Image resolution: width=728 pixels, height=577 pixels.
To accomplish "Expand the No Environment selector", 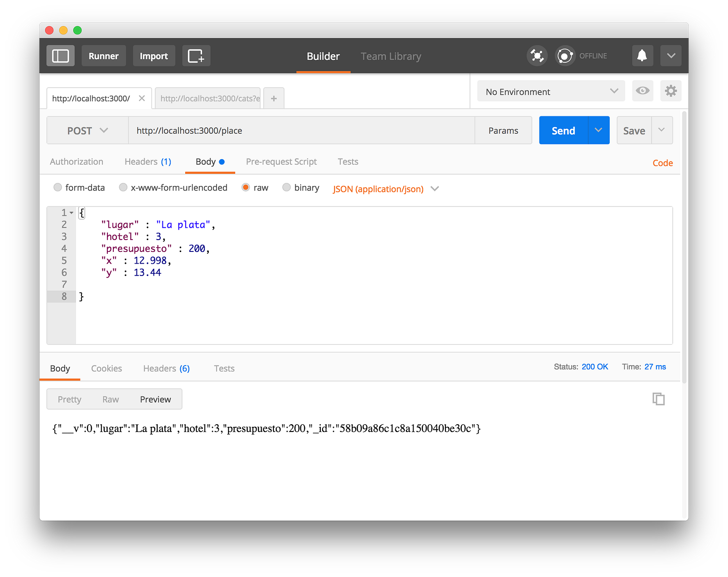I will [x=551, y=91].
